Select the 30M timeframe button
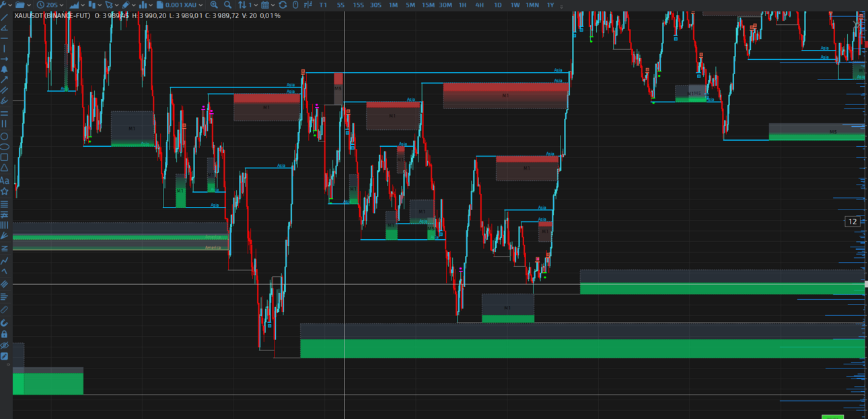The width and height of the screenshot is (868, 419). pyautogui.click(x=445, y=5)
